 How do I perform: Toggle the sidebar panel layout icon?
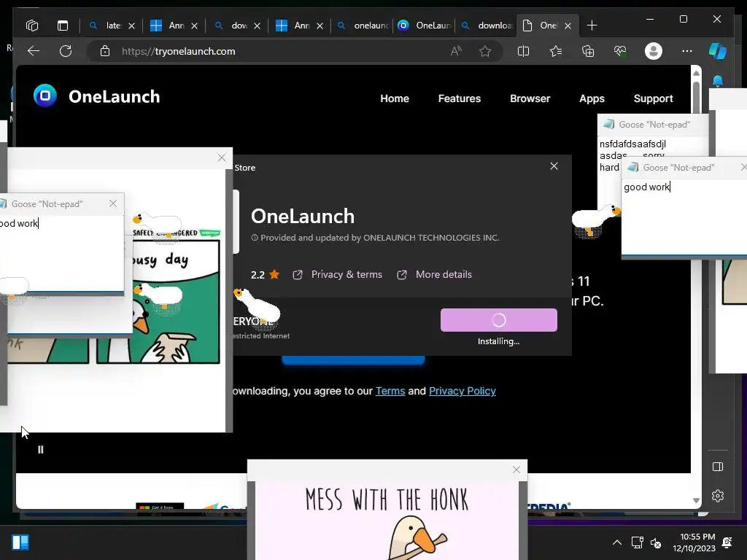click(718, 467)
